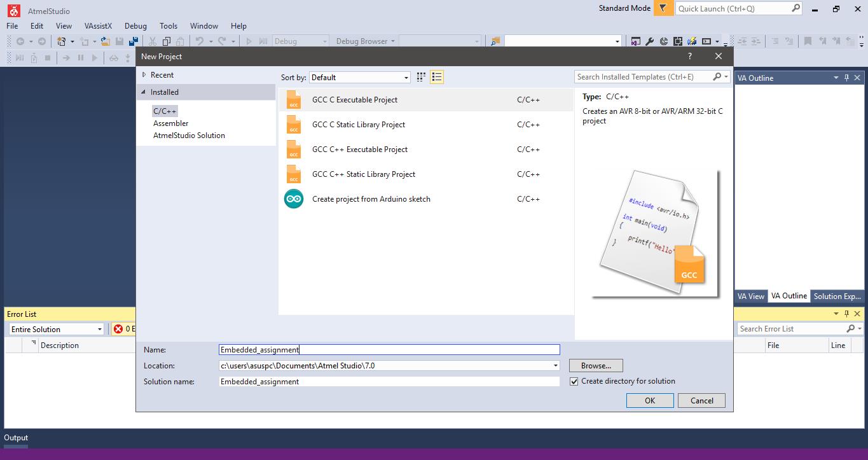This screenshot has width=868, height=460.
Task: Click the template search magnifier icon
Action: 717,76
